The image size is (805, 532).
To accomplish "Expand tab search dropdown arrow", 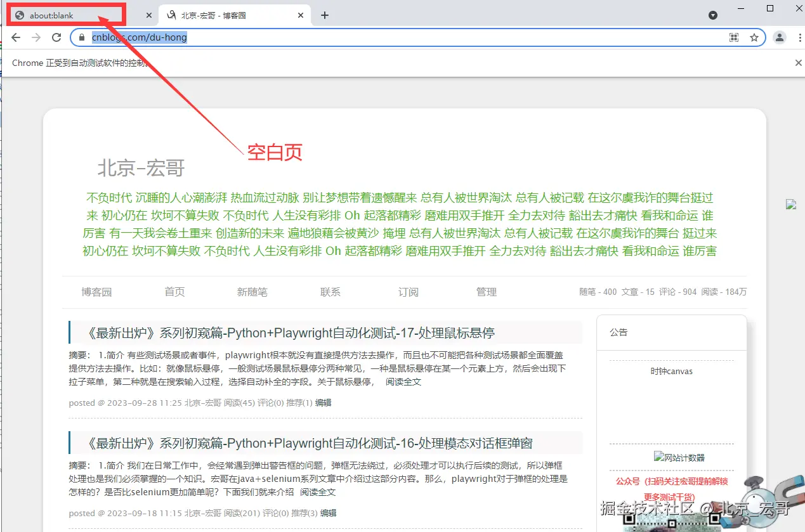I will point(713,15).
